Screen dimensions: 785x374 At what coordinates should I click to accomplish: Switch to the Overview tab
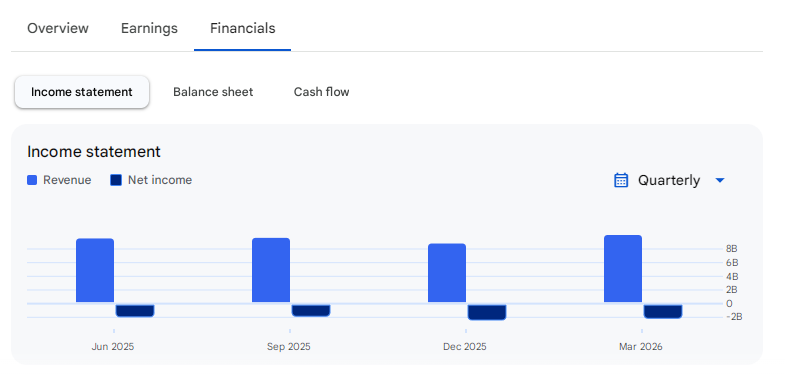click(58, 28)
